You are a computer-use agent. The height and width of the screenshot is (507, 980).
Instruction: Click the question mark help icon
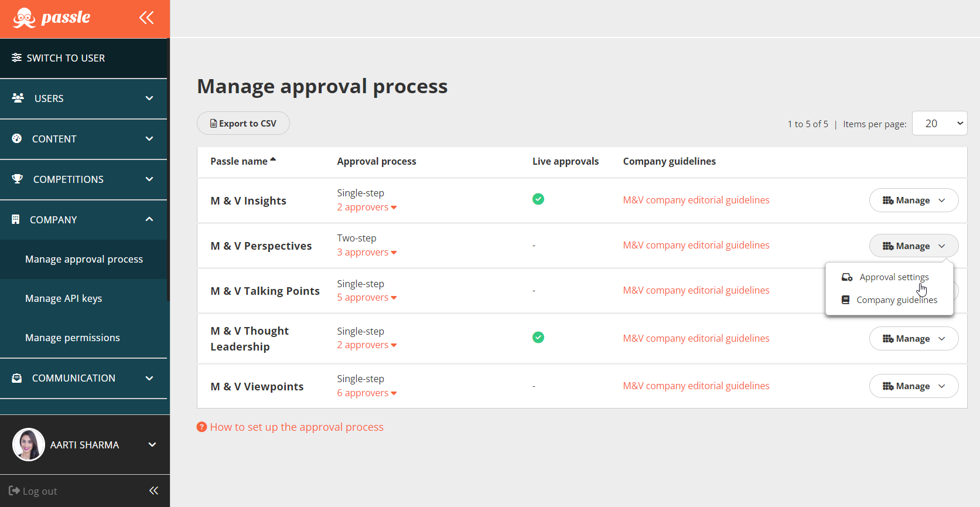(x=202, y=427)
